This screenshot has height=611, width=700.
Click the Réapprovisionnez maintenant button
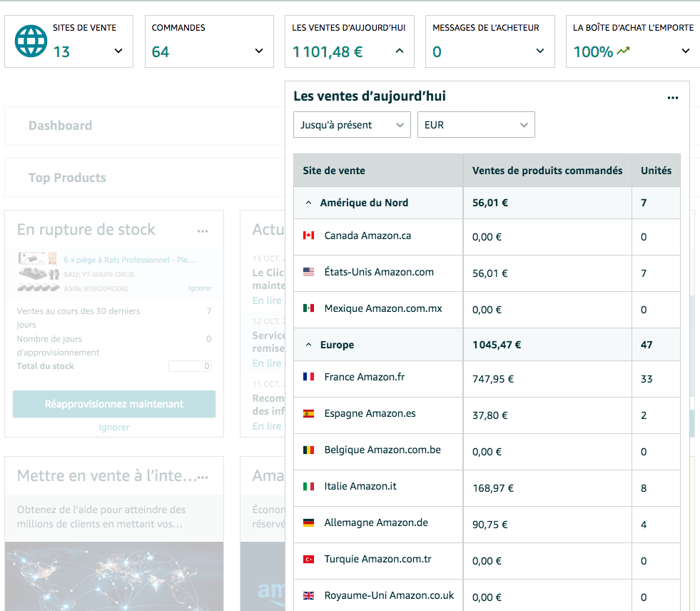[114, 404]
